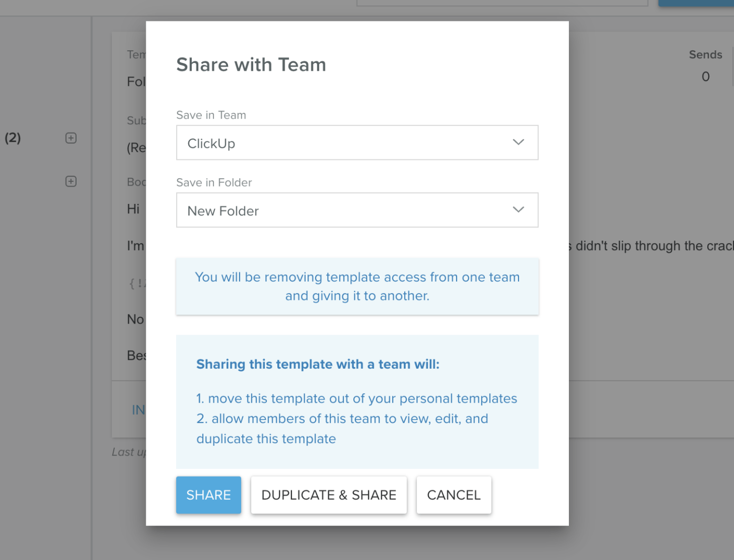Expand the New Folder dropdown chevron
The height and width of the screenshot is (560, 734).
click(518, 210)
